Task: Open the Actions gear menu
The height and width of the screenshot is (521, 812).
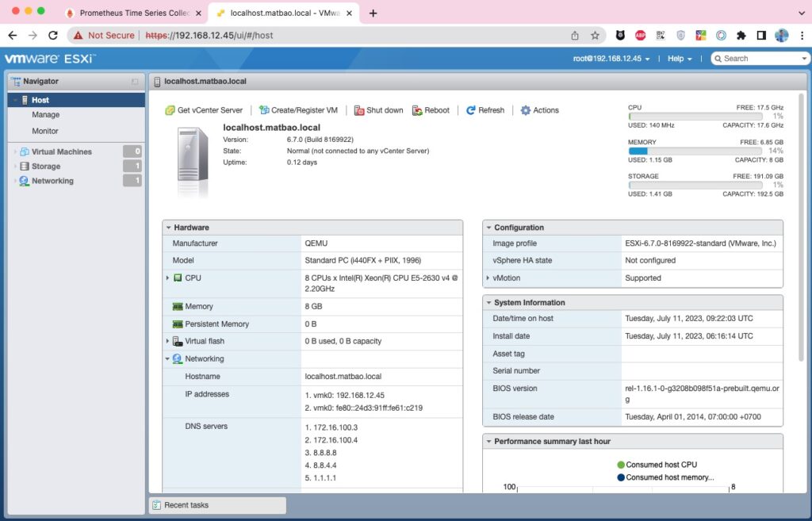Action: [539, 110]
